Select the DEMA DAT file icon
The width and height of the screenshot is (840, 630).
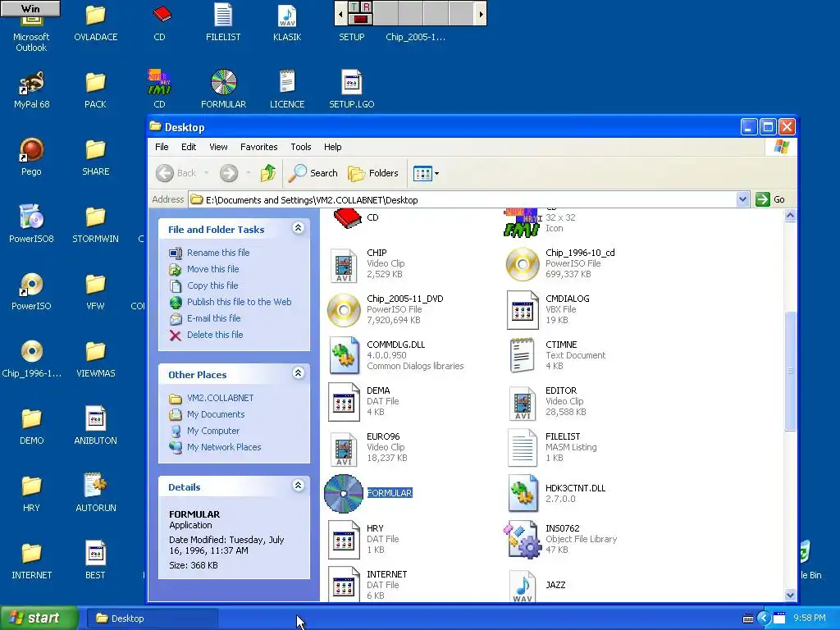(x=344, y=401)
